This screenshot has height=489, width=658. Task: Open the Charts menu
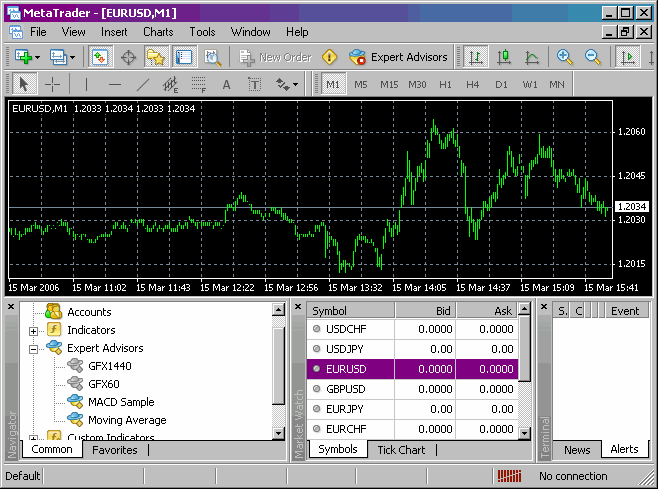pyautogui.click(x=158, y=32)
